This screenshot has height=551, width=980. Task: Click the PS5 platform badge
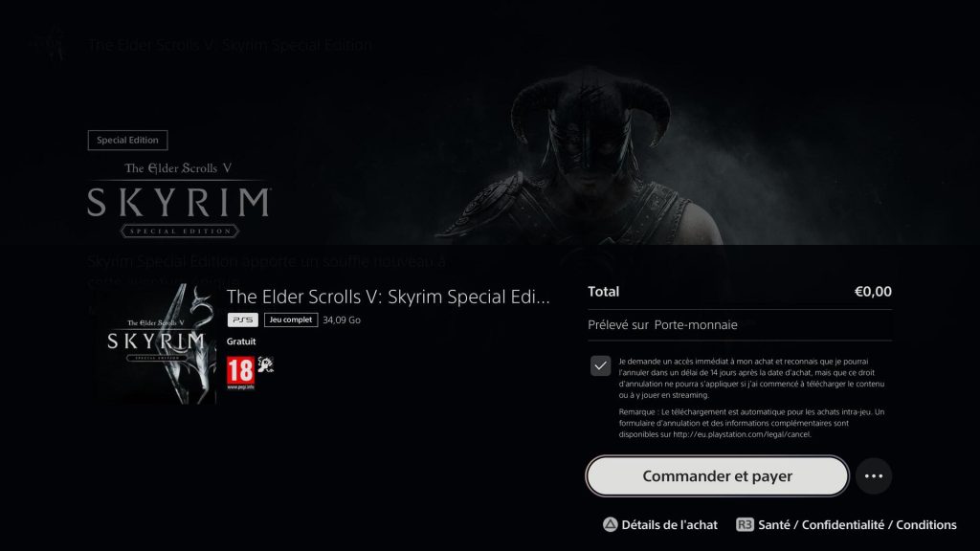[242, 320]
